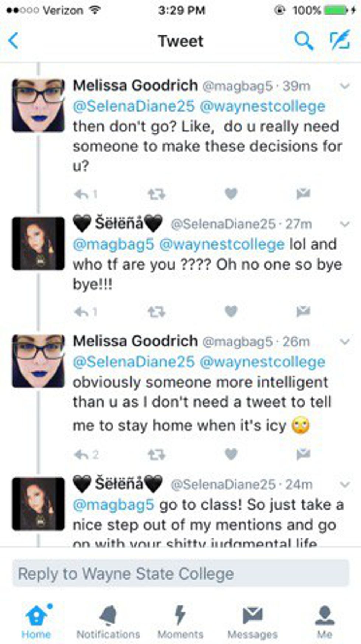Tap the Reply to Wayne State College field
This screenshot has height=644, width=361.
[x=180, y=573]
